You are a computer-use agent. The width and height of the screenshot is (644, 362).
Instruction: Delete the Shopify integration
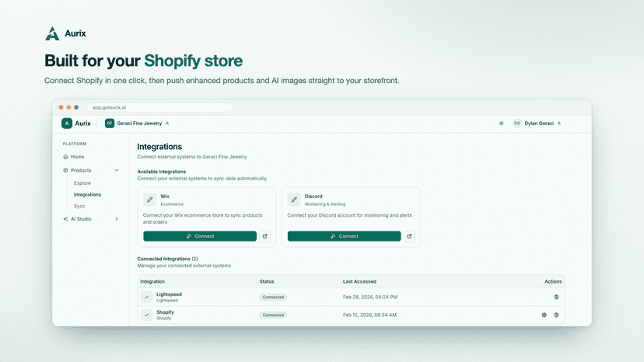pos(556,315)
